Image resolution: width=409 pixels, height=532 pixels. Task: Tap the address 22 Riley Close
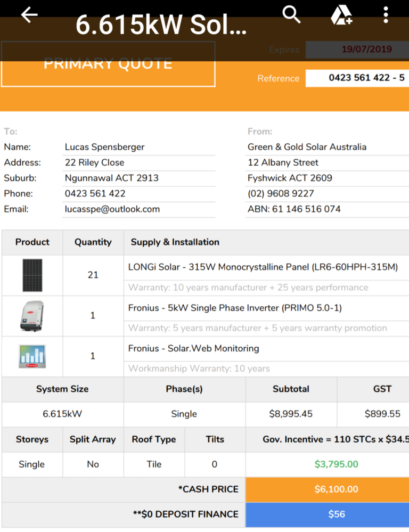point(95,162)
